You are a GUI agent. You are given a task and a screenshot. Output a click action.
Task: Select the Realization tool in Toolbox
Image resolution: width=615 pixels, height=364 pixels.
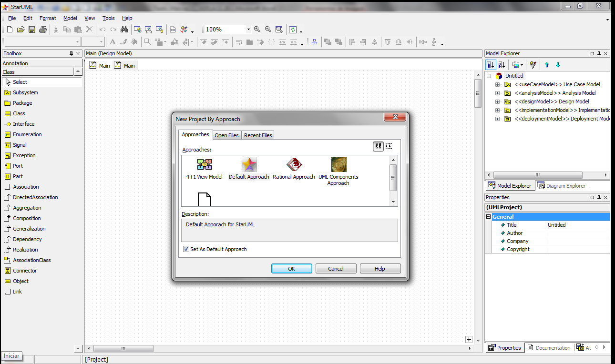coord(25,250)
